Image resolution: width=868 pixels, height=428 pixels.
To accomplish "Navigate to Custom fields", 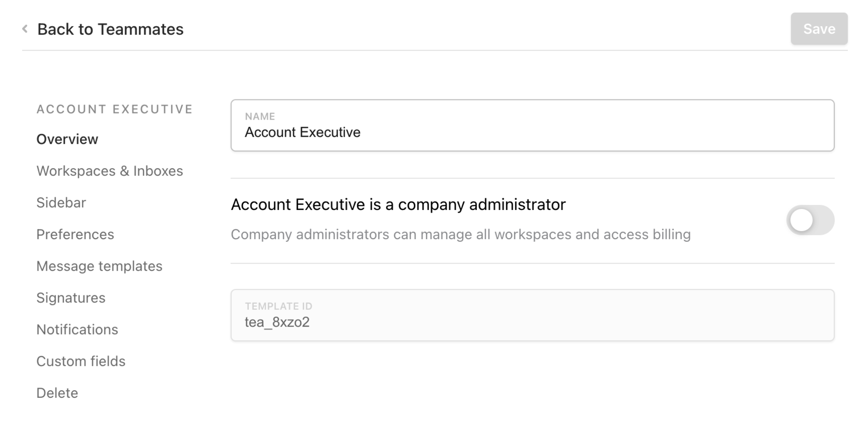I will coord(81,361).
